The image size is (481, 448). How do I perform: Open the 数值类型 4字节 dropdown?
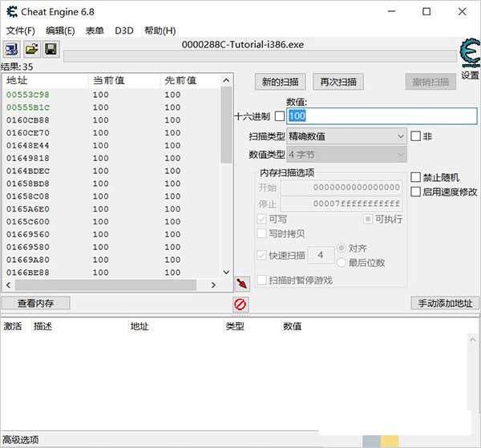tap(346, 155)
